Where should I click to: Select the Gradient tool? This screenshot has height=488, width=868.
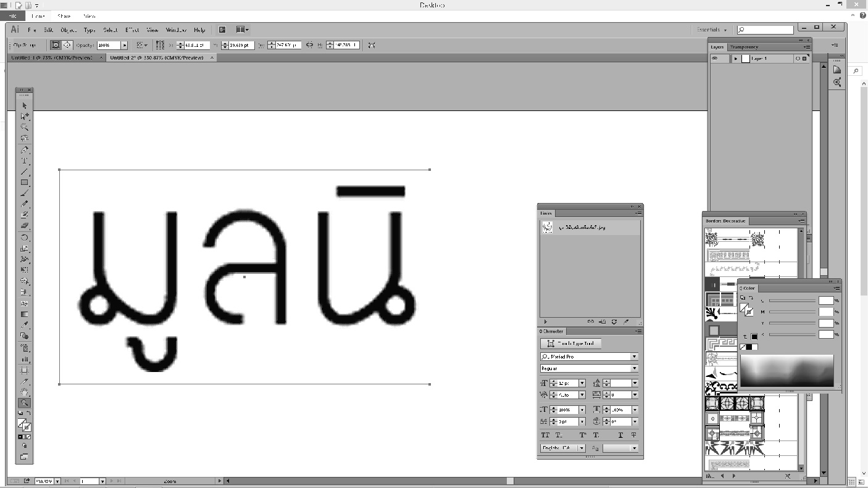click(25, 314)
